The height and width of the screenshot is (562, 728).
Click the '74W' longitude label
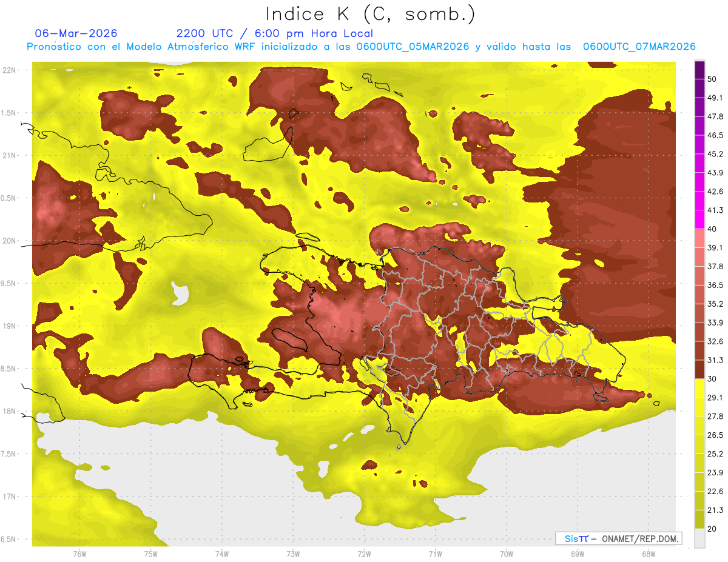coord(222,554)
